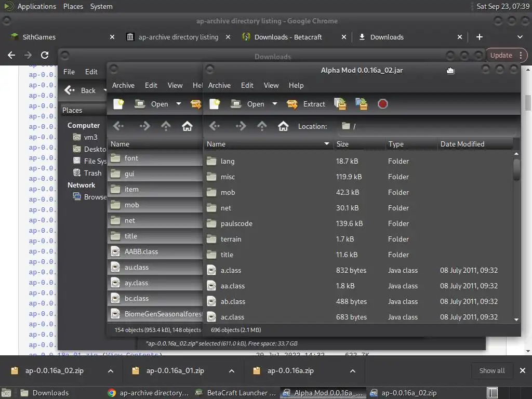Select the terrain folder
Image resolution: width=532 pixels, height=399 pixels.
point(359,239)
